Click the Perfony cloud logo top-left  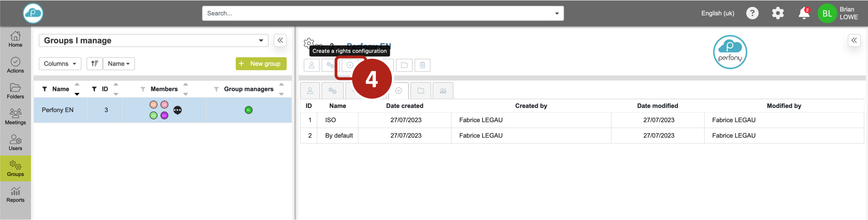[33, 14]
